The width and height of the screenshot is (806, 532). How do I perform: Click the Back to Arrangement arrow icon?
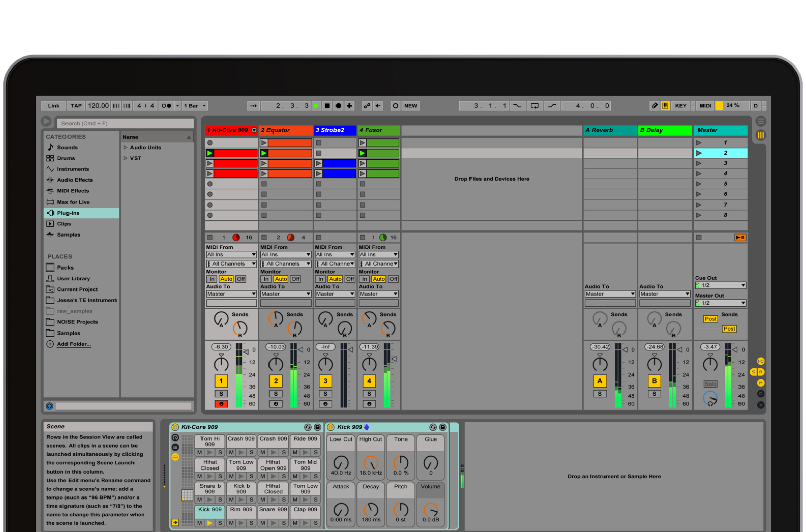coord(378,106)
